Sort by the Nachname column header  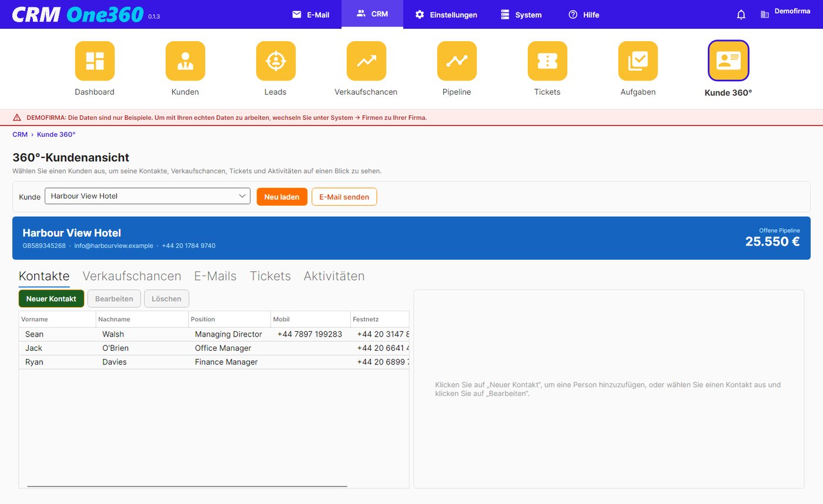(142, 319)
